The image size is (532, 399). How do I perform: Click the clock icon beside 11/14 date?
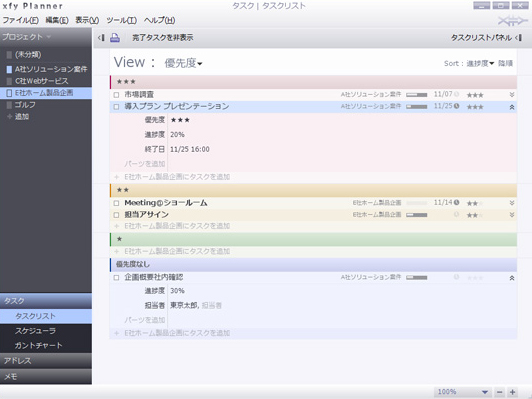[x=456, y=203]
